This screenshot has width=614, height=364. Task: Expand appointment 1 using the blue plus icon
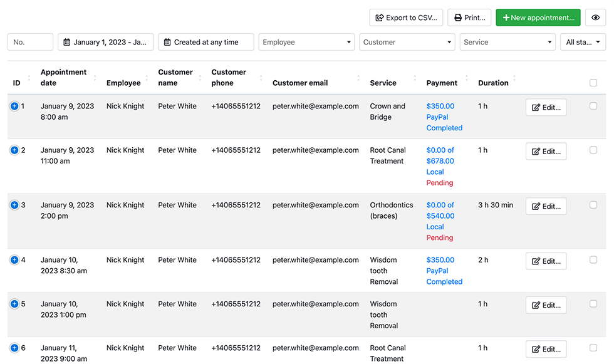click(x=13, y=106)
